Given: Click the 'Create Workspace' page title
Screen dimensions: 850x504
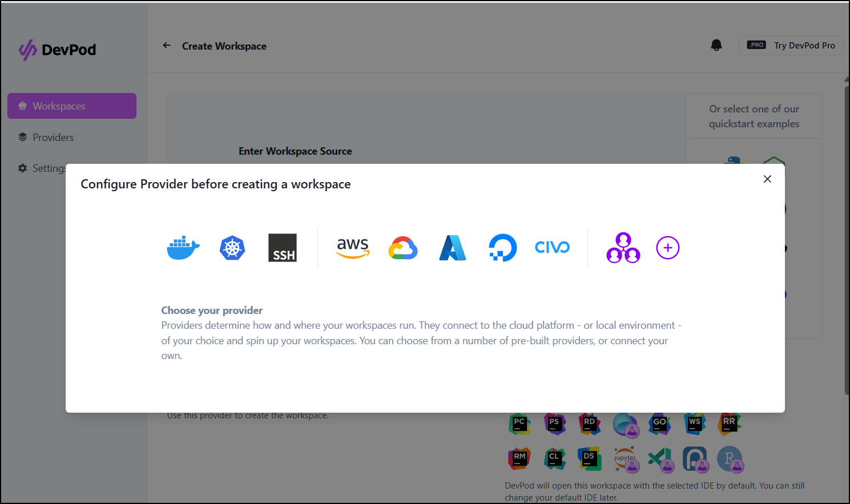Looking at the screenshot, I should click(x=224, y=46).
